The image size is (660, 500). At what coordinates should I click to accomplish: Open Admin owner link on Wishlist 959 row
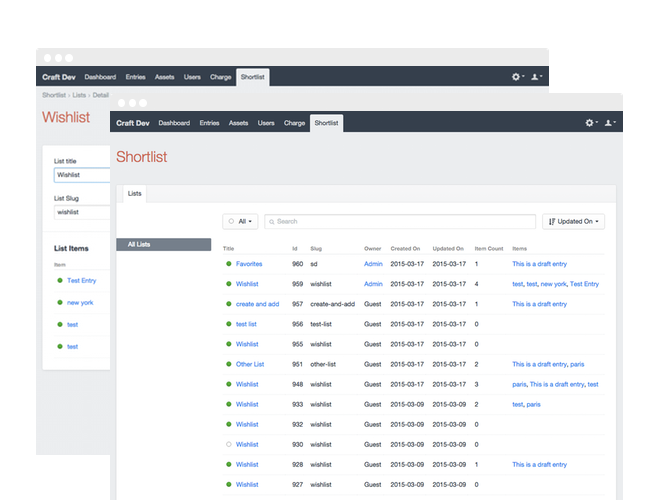pyautogui.click(x=373, y=284)
